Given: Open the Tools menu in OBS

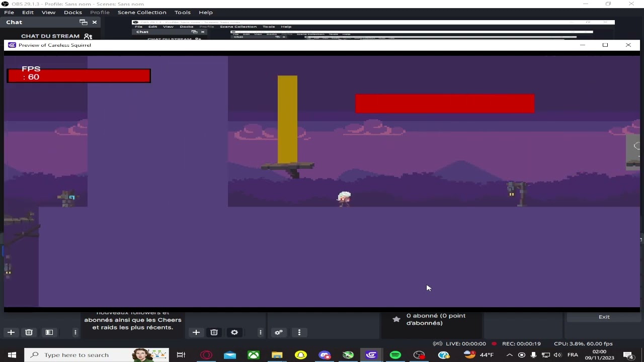Looking at the screenshot, I should click(x=183, y=12).
